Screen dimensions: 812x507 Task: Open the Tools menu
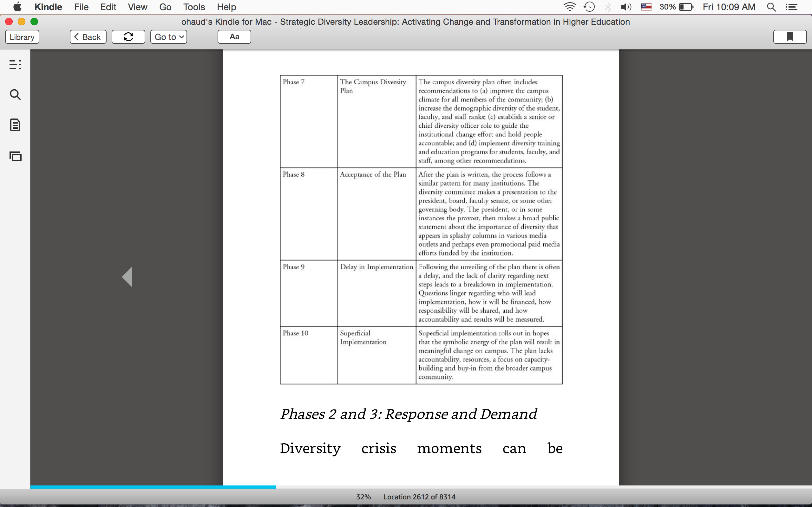[x=194, y=7]
